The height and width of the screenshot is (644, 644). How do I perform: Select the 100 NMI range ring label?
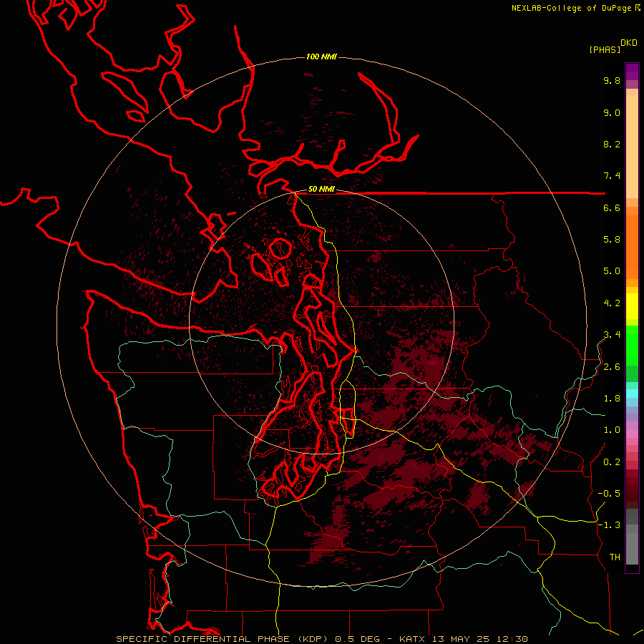[x=321, y=57]
